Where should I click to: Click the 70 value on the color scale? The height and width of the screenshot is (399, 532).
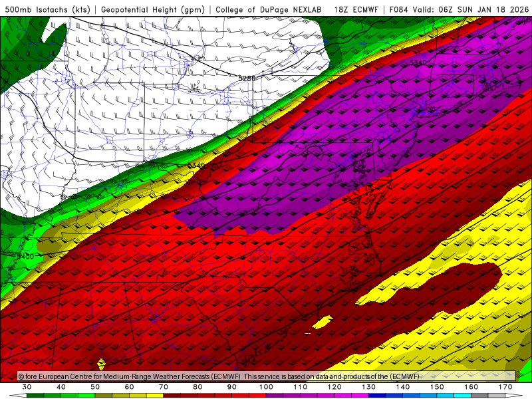(164, 387)
